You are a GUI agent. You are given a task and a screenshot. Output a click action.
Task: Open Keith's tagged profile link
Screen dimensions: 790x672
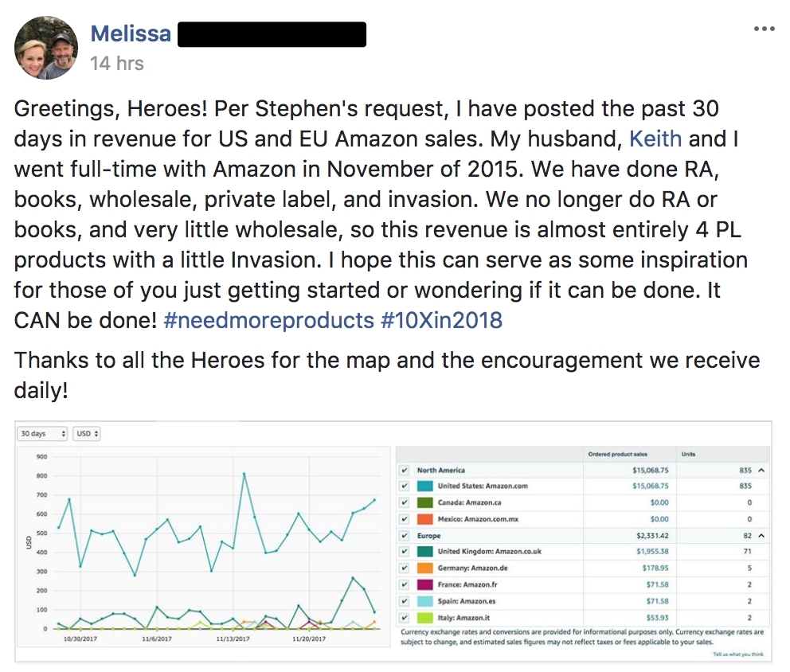655,139
